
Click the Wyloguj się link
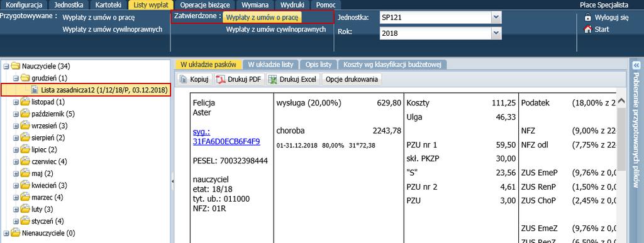pyautogui.click(x=611, y=18)
